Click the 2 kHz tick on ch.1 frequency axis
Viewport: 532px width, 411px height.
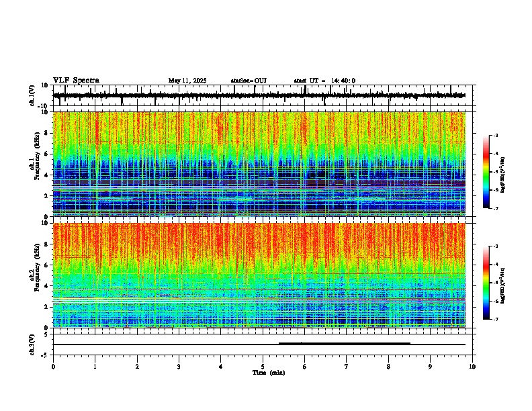tap(47, 195)
